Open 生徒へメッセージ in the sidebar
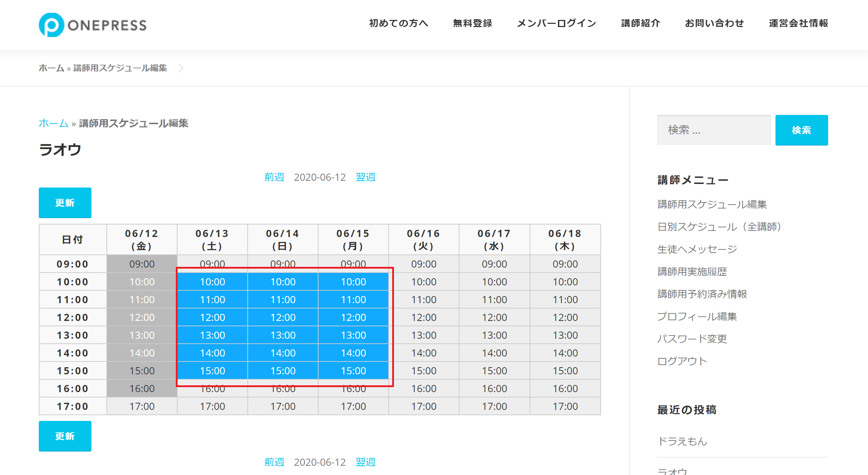 697,249
